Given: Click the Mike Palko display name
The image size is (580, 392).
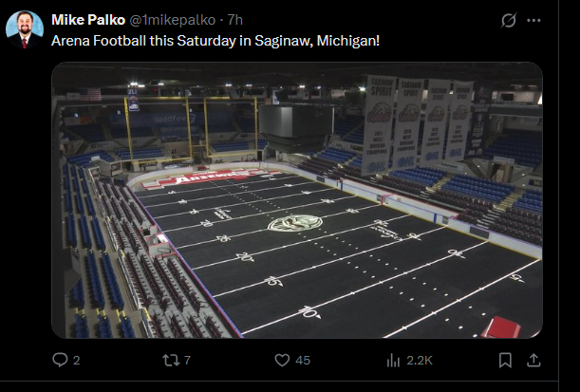Looking at the screenshot, I should point(87,20).
